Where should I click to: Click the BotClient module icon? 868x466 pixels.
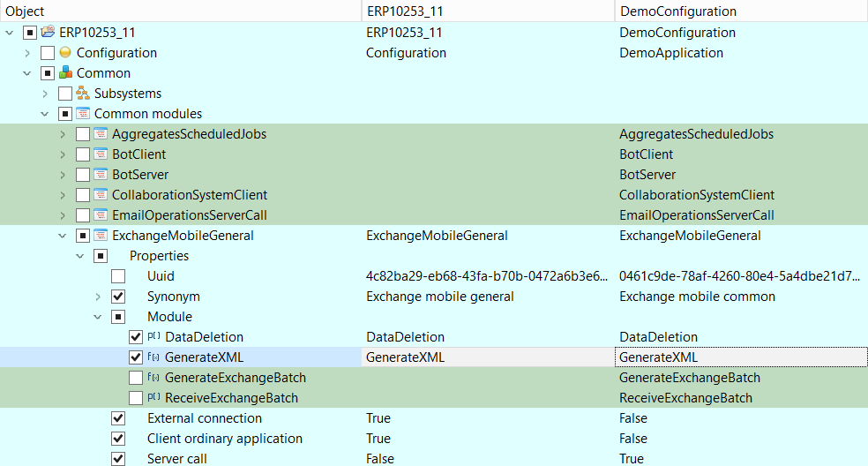point(101,154)
